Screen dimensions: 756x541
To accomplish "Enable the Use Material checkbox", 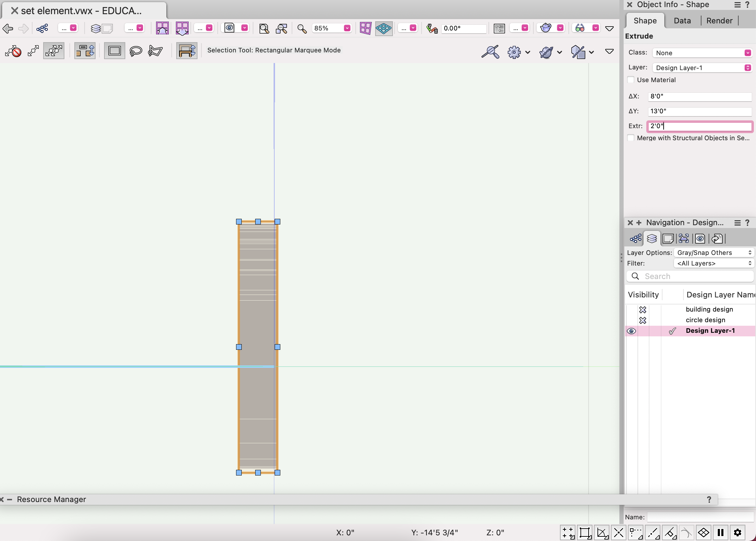I will 631,80.
